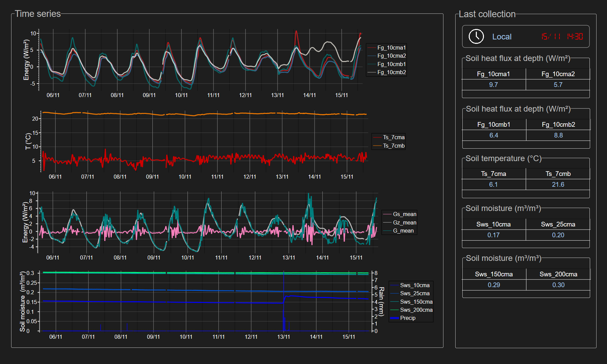Toggle Fg_10cmb2 legend entry in first chart

391,72
